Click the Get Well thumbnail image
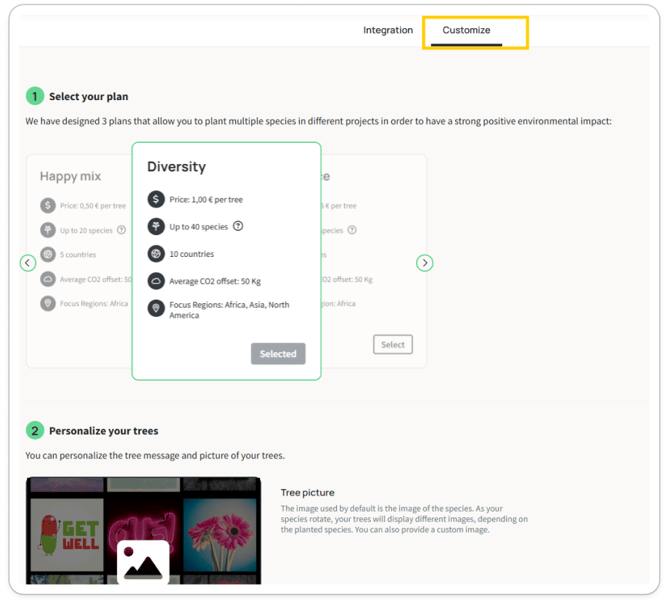The width and height of the screenshot is (670, 600). (x=67, y=535)
